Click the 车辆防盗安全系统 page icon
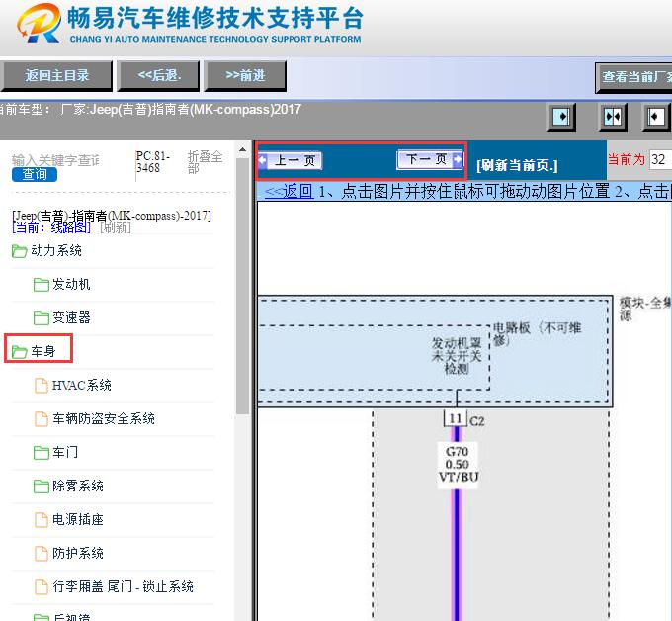The width and height of the screenshot is (672, 621). click(x=42, y=418)
